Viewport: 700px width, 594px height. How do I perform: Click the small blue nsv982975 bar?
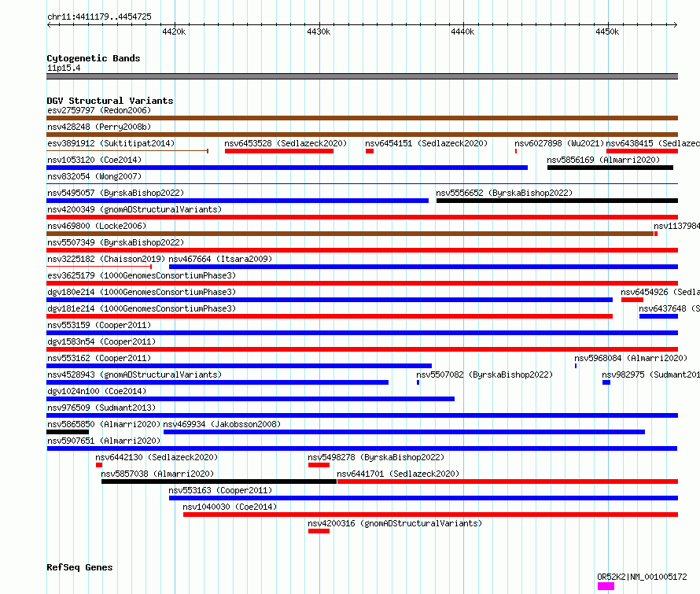pos(606,382)
